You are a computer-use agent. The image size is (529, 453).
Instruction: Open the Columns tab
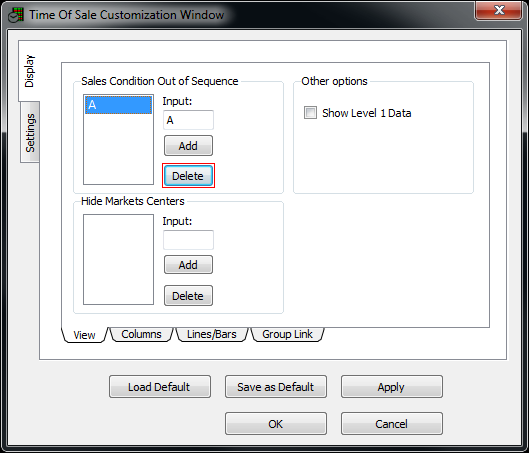click(x=141, y=334)
